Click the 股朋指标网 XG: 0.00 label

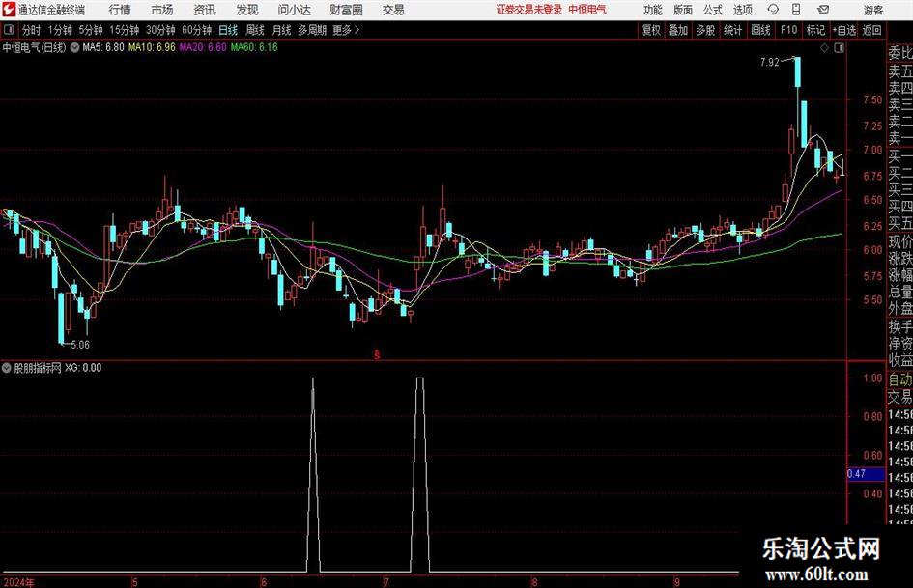(x=58, y=368)
